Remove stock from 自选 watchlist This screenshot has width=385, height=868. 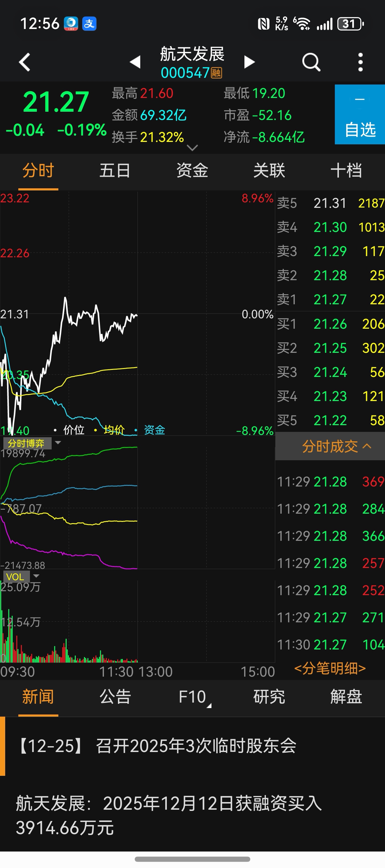point(360,114)
